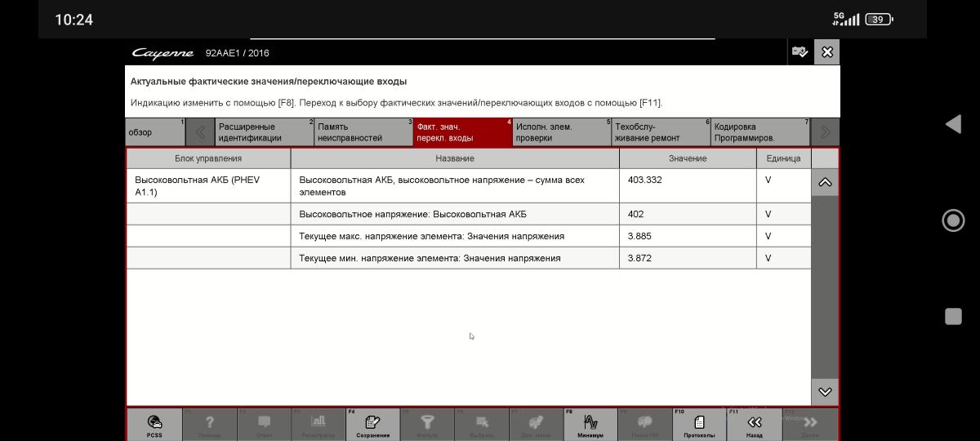Switch to the обзор tab
Image resolution: width=980 pixels, height=441 pixels.
tap(155, 132)
